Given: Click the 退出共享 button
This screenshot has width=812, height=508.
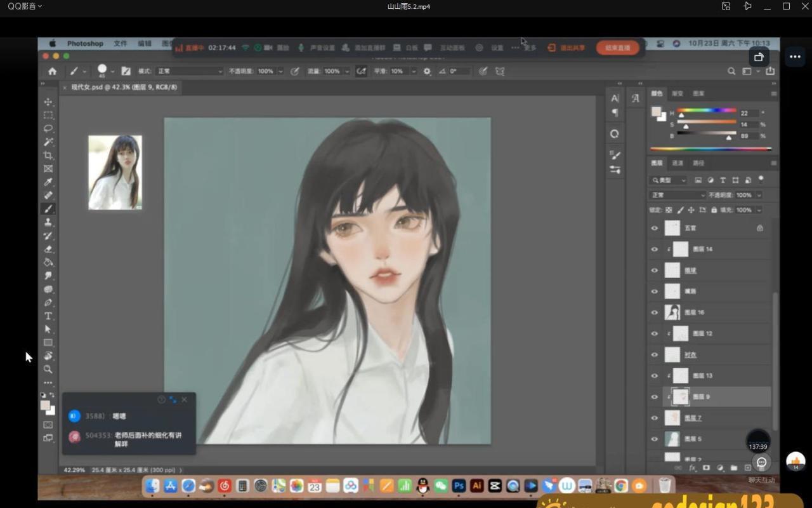Looking at the screenshot, I should (x=566, y=48).
